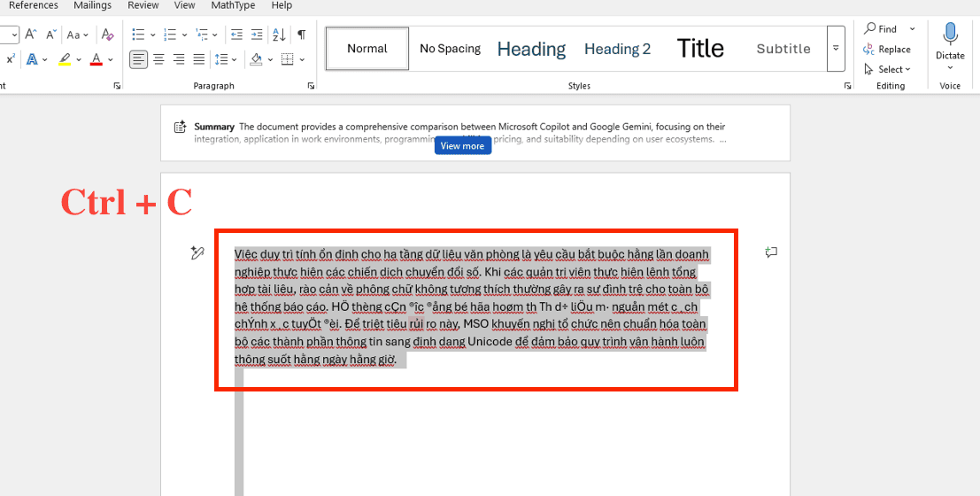Apply the superscript formatting icon
980x496 pixels.
point(11,59)
